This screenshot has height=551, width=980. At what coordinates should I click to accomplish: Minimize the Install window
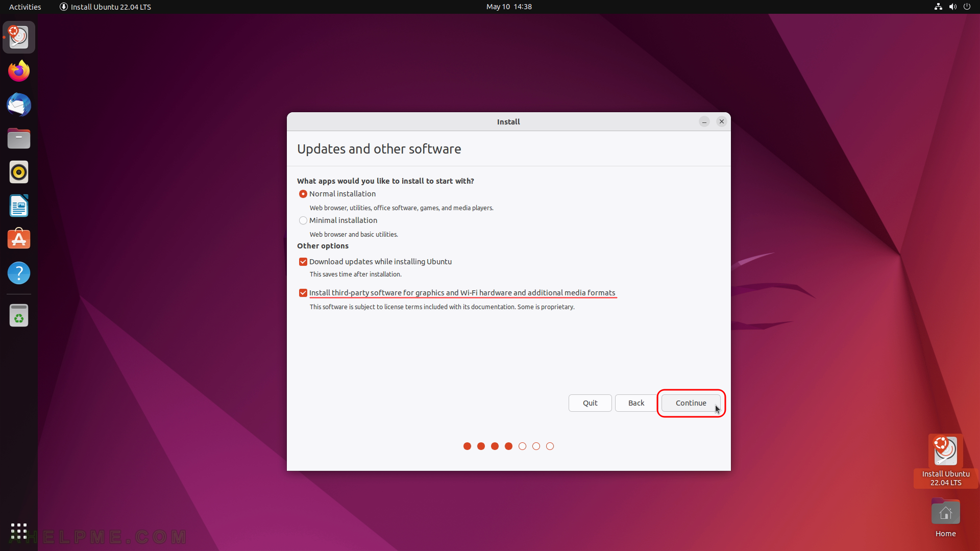(704, 121)
